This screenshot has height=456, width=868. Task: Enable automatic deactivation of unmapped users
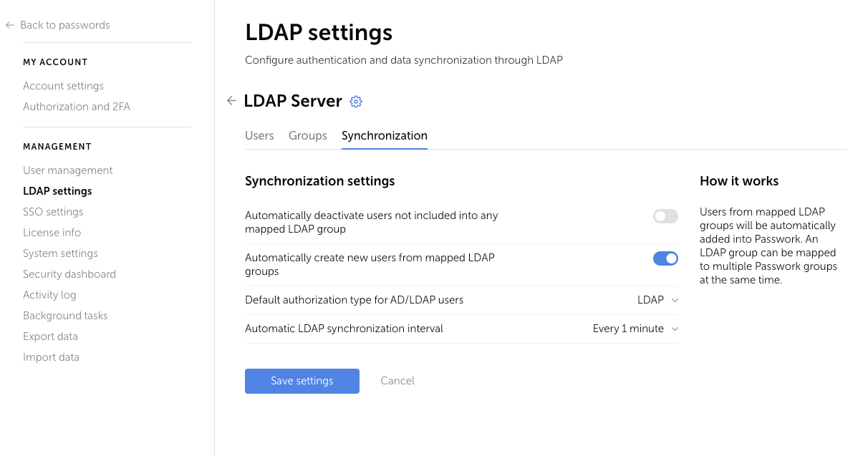point(665,215)
